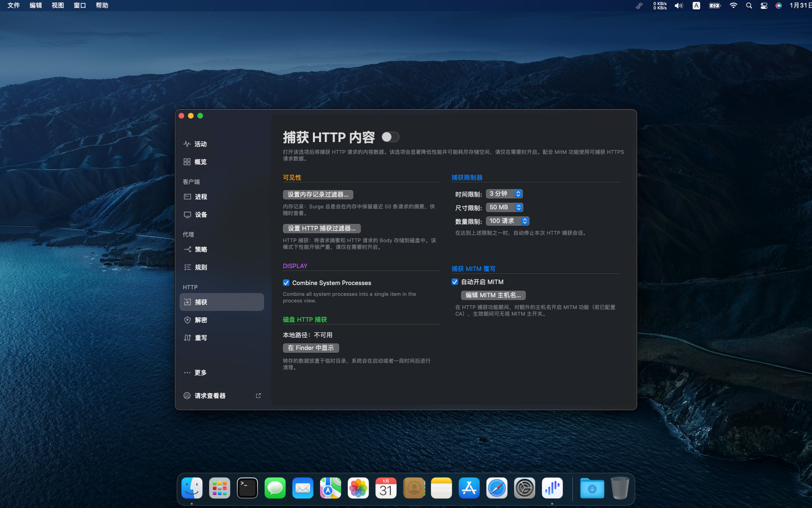
Task: Click the input source A icon
Action: click(x=696, y=6)
